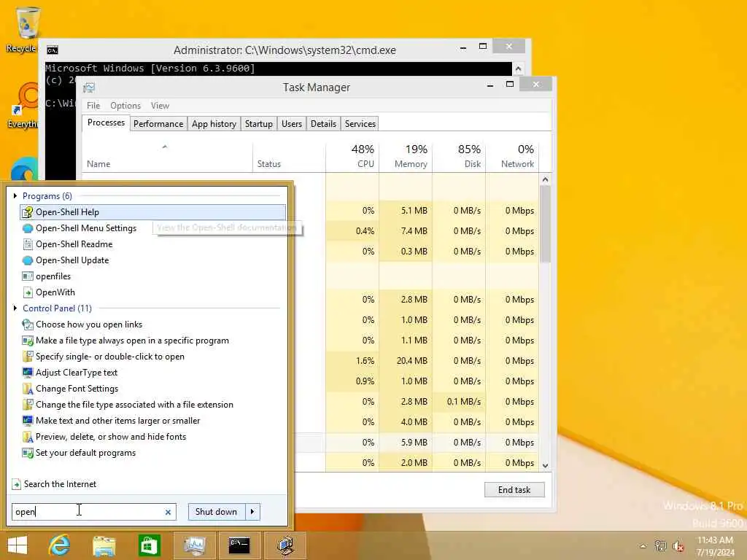Switch to the Details tab
Image resolution: width=747 pixels, height=560 pixels.
323,124
